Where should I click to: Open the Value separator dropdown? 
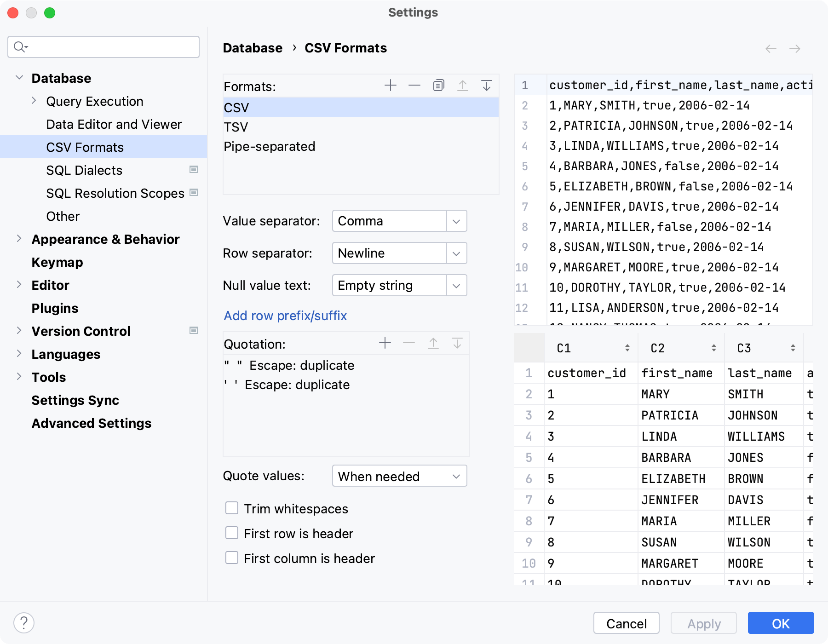(455, 221)
